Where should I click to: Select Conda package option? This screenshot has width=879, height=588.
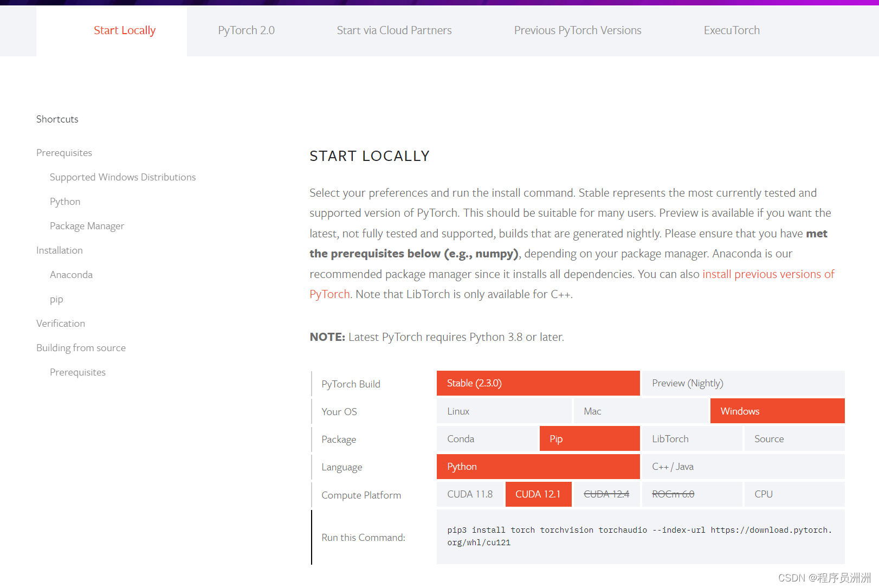point(487,438)
